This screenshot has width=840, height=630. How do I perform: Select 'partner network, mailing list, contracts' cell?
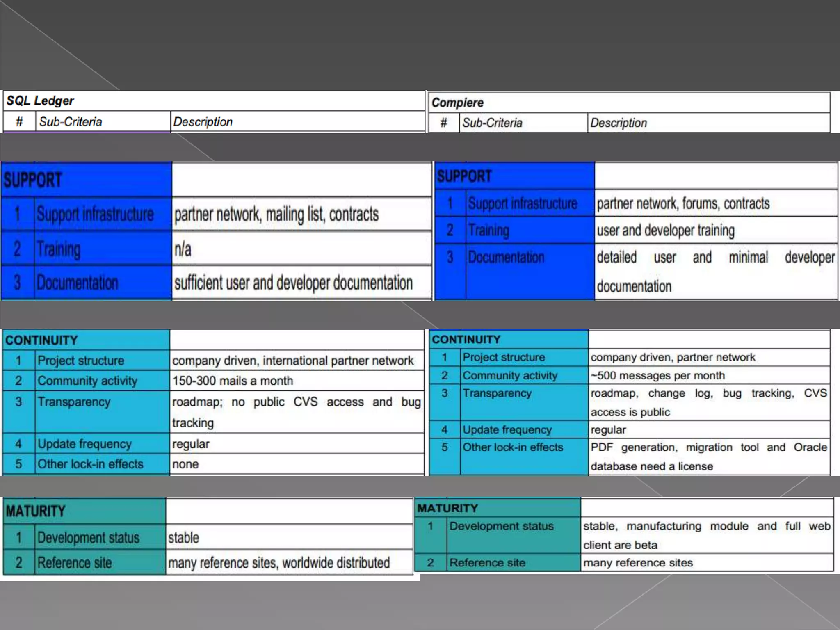(x=276, y=215)
